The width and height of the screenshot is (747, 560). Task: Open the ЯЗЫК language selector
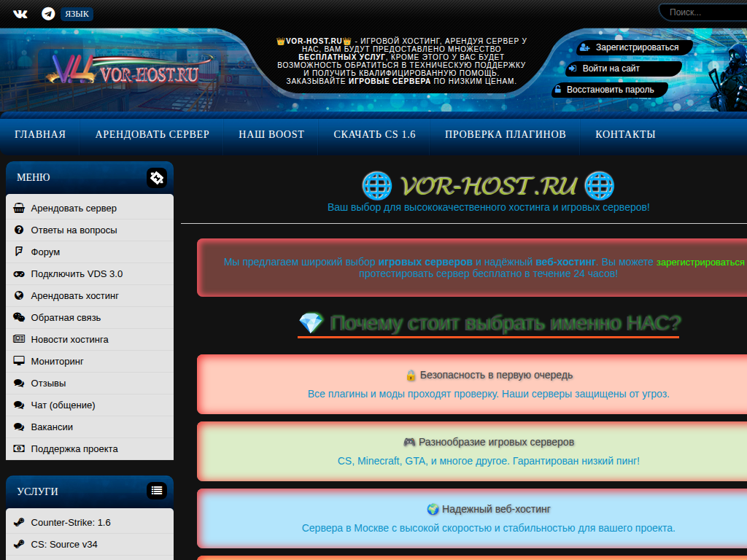[77, 14]
